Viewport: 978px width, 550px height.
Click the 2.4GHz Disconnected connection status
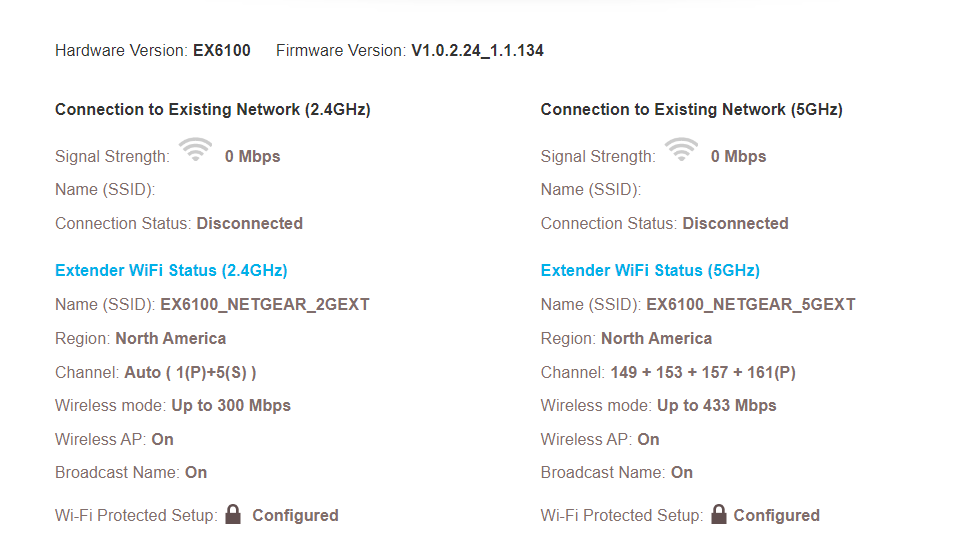[249, 223]
